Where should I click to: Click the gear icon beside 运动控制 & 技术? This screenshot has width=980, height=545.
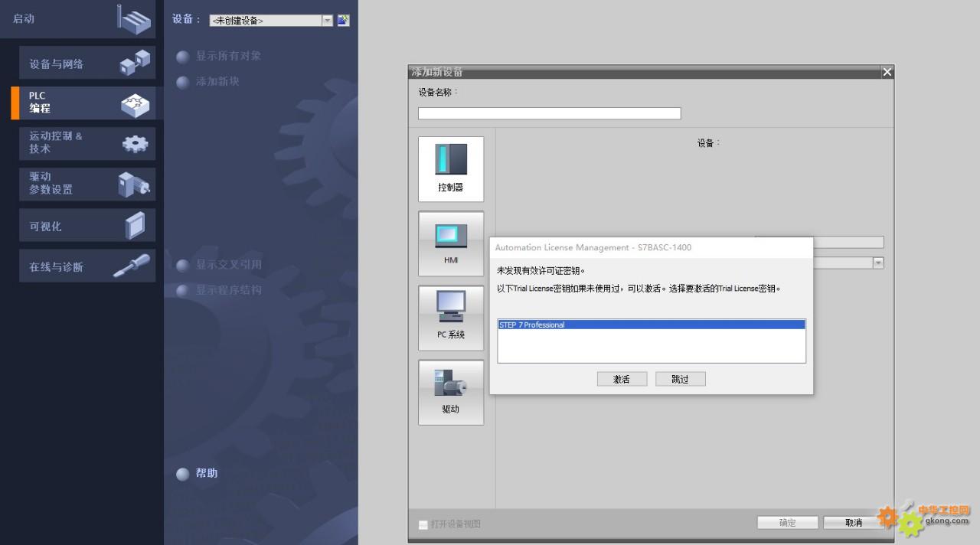pyautogui.click(x=136, y=143)
